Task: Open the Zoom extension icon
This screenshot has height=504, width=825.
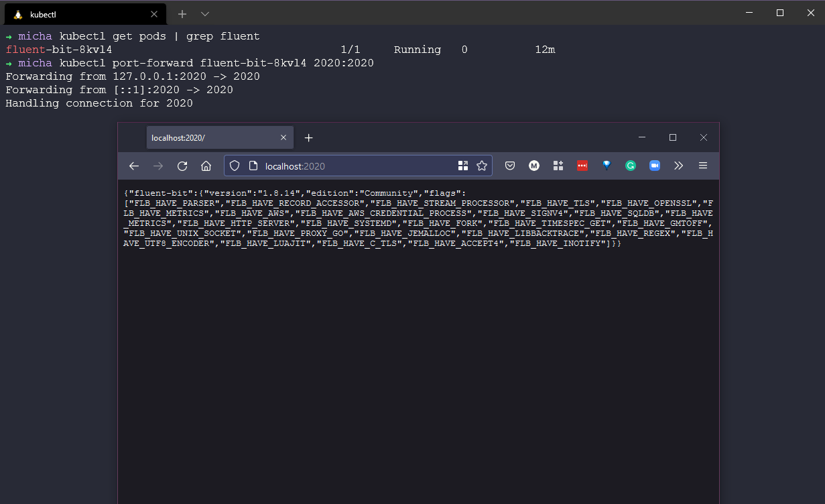Action: pos(655,166)
